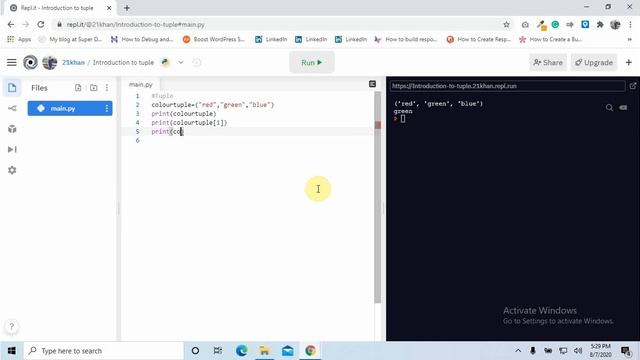The image size is (640, 360).
Task: Open the Repl.it hamburger menu
Action: (x=11, y=62)
